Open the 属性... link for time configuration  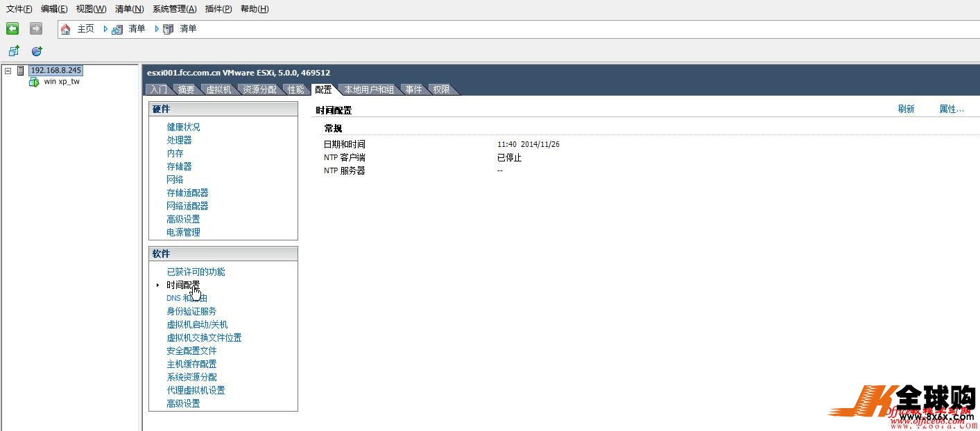point(951,109)
